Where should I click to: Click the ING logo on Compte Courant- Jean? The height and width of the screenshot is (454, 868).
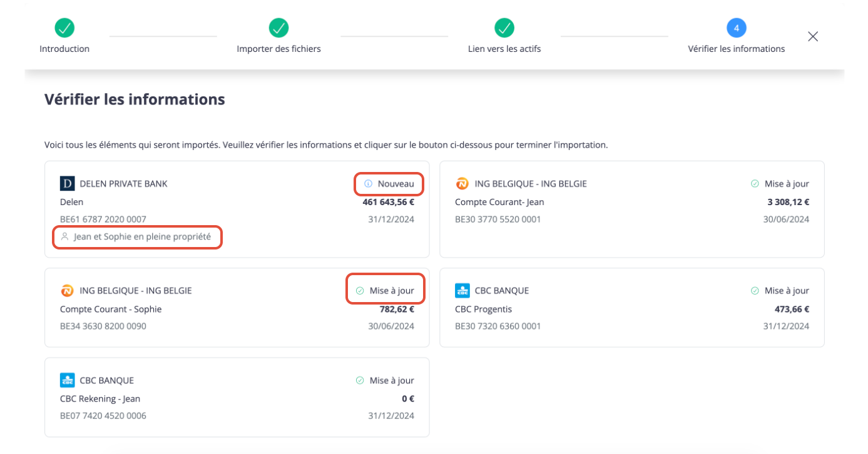462,184
